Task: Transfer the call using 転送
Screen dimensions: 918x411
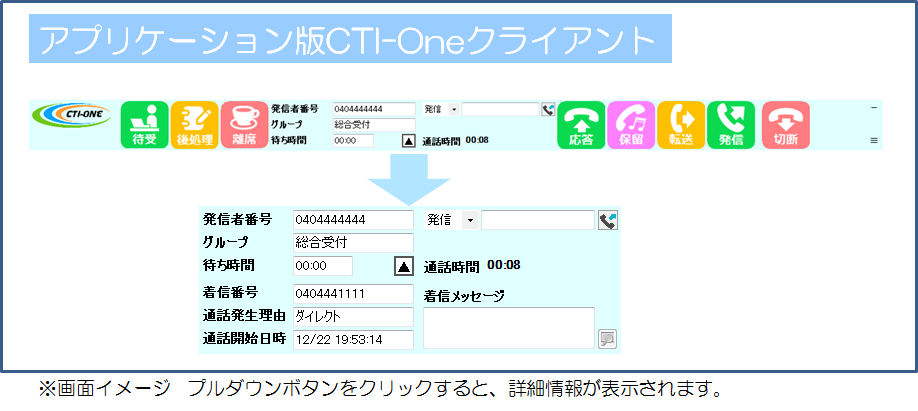Action: [x=681, y=125]
